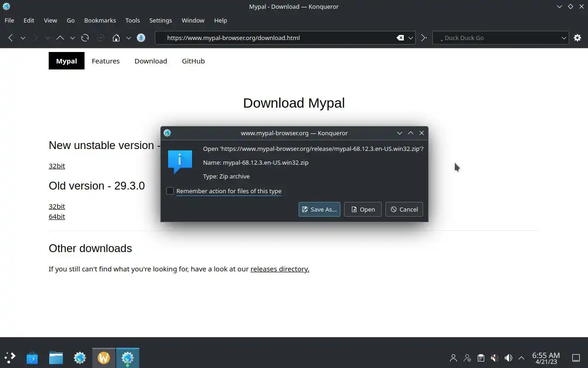The height and width of the screenshot is (368, 588).
Task: Open Discover software store in the taskbar
Action: pos(32,357)
